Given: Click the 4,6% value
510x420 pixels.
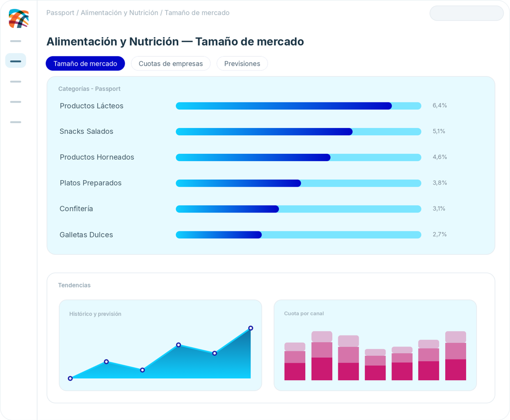Looking at the screenshot, I should (440, 157).
